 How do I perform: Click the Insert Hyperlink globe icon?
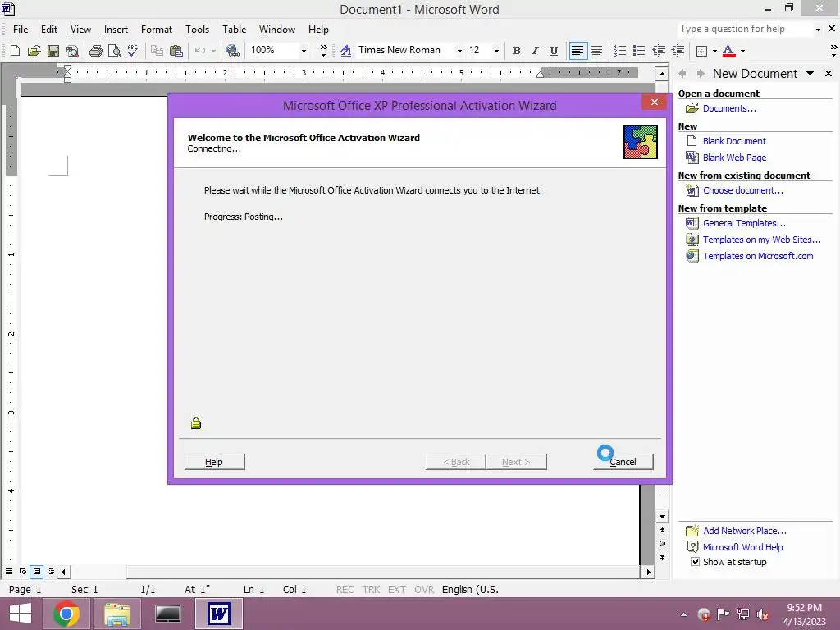[232, 51]
